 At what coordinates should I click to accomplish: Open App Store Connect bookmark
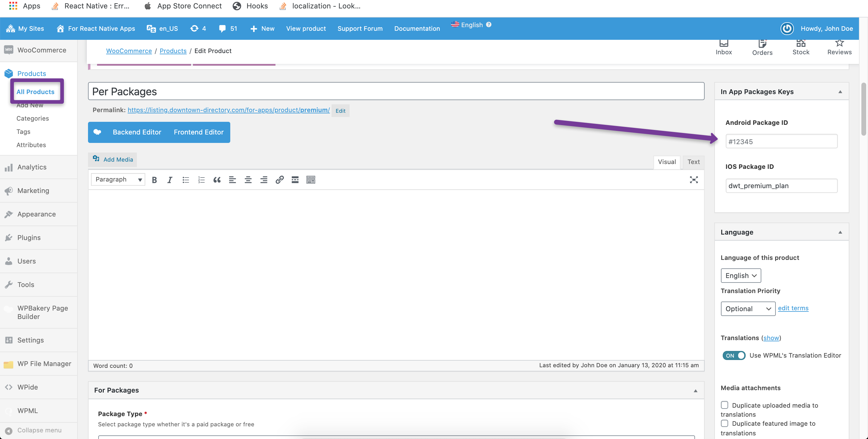click(183, 6)
